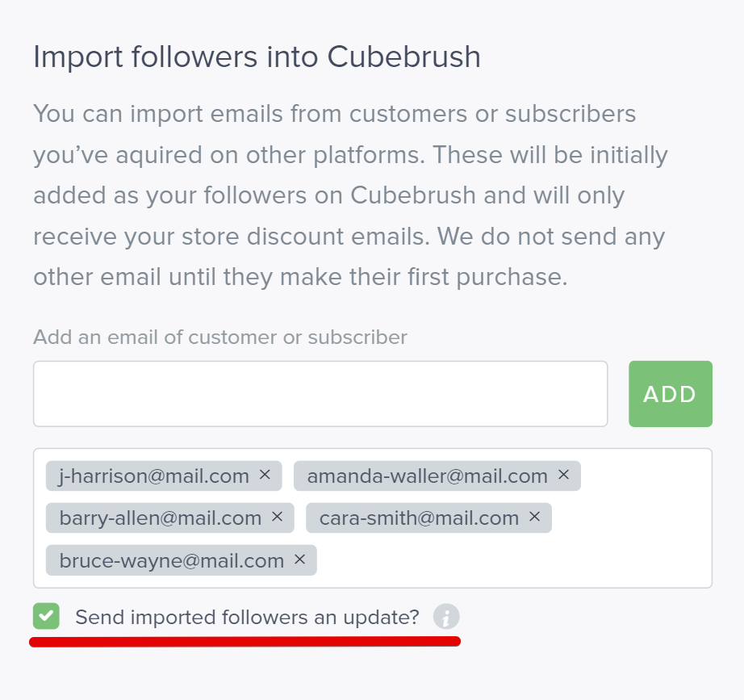Uncheck Send imported followers an update checkbox
744x700 pixels.
point(46,616)
